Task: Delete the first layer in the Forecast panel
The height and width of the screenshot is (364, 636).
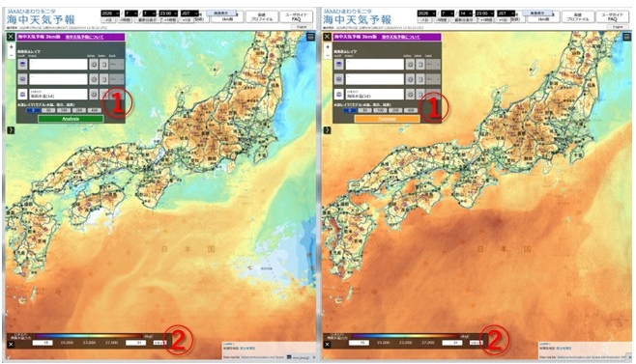Action: click(420, 64)
